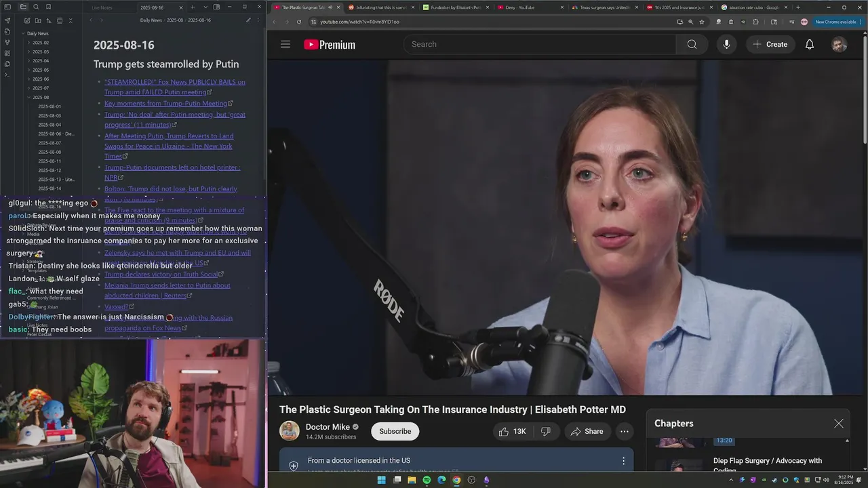Open the Obsidian search magnifier icon
The width and height of the screenshot is (868, 488).
[36, 7]
